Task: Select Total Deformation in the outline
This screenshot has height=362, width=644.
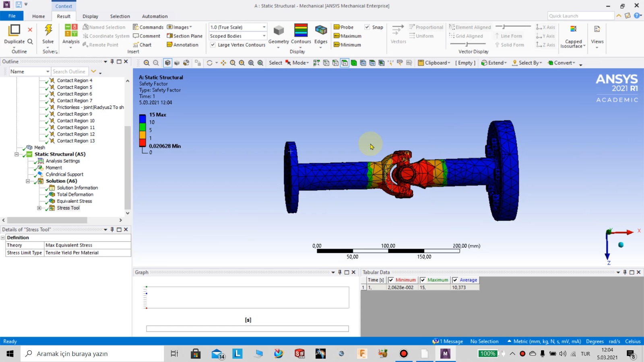Action: click(x=75, y=194)
